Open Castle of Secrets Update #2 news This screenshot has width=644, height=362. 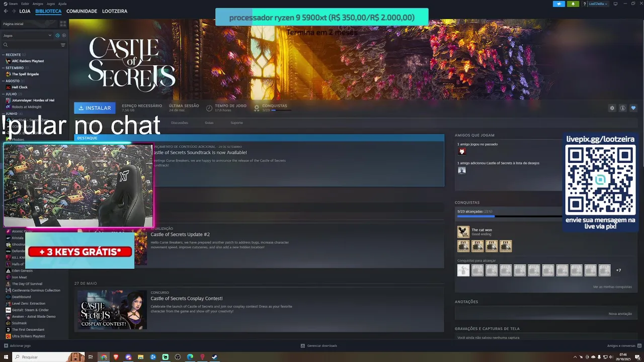[x=180, y=234]
